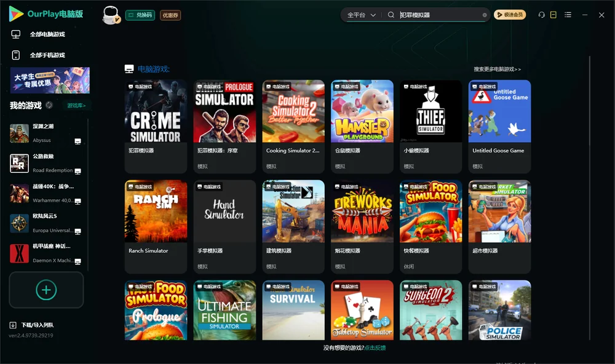Open the list menu icon in title bar

point(568,15)
